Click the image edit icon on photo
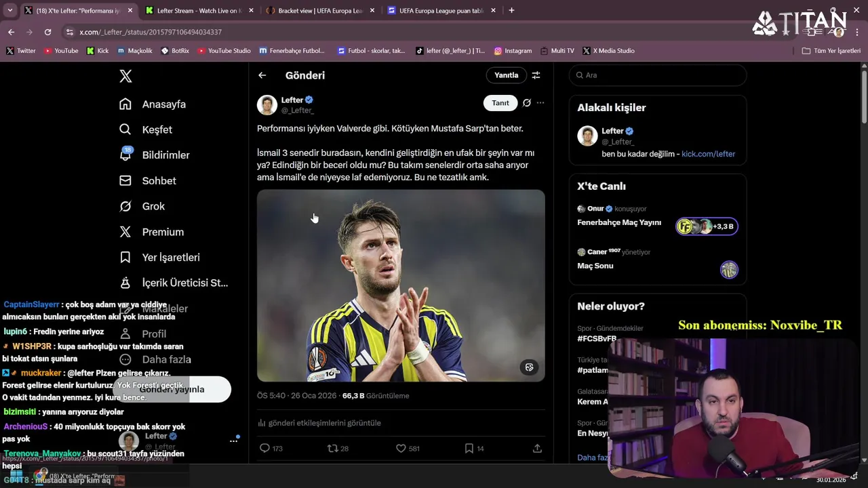The image size is (868, 488). pos(530,367)
